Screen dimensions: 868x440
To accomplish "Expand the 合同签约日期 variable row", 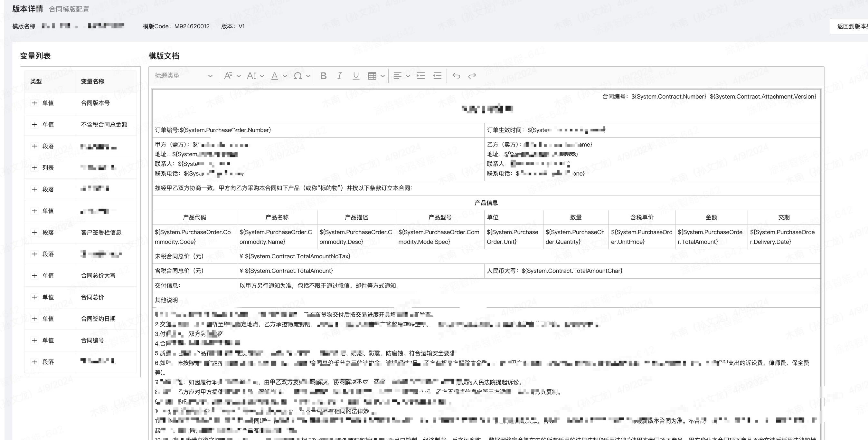I will point(34,319).
